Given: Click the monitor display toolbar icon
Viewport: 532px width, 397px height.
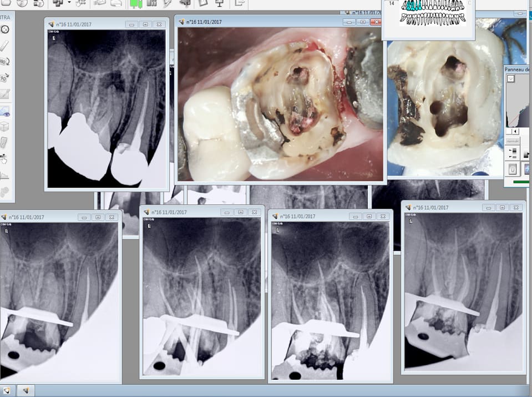Looking at the screenshot, I should 219,3.
